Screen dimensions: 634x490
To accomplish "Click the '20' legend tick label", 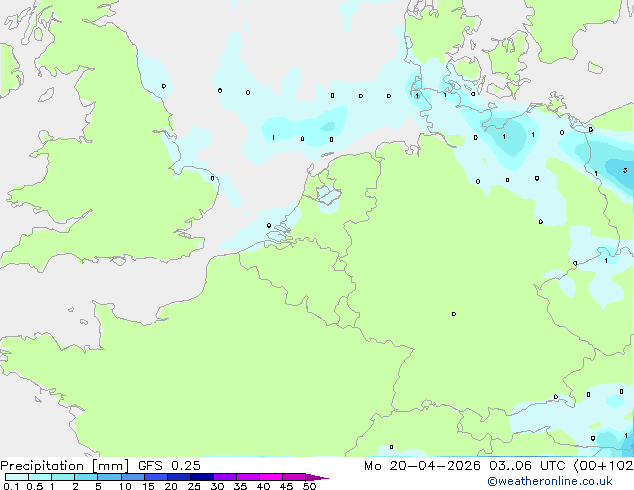I will point(171,486).
